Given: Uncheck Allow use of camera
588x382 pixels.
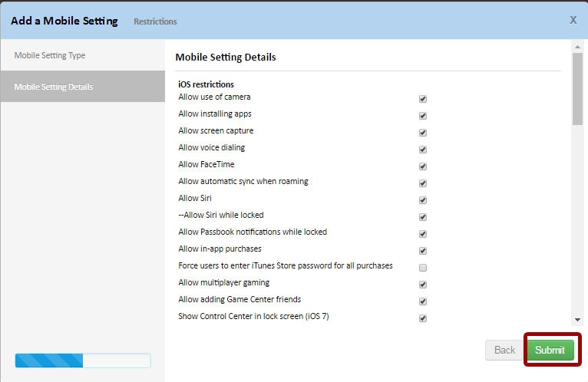Looking at the screenshot, I should pos(423,99).
